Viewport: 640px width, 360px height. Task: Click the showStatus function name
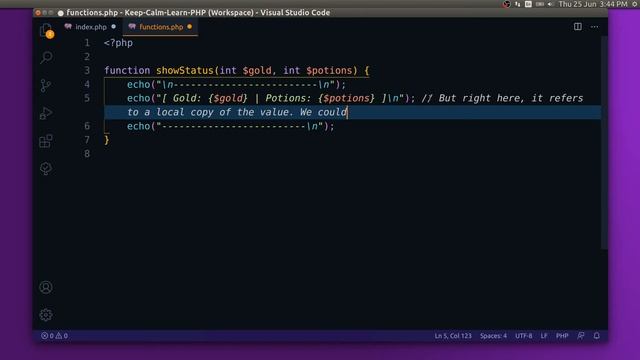tap(184, 70)
